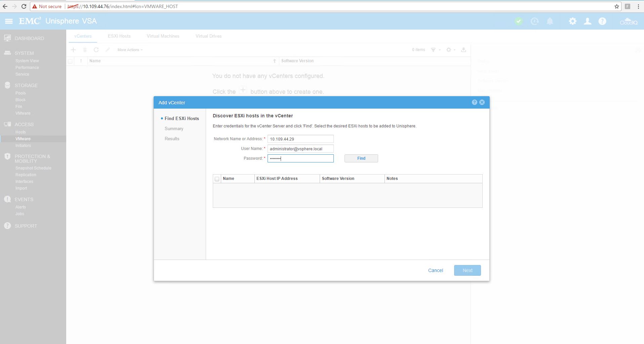644x344 pixels.
Task: Toggle the vCenters list select-all checkbox
Action: (70, 61)
